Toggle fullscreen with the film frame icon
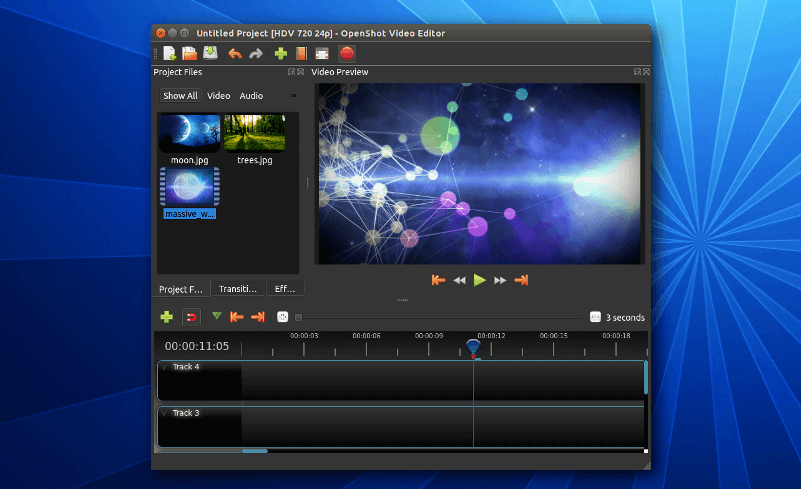 (322, 54)
